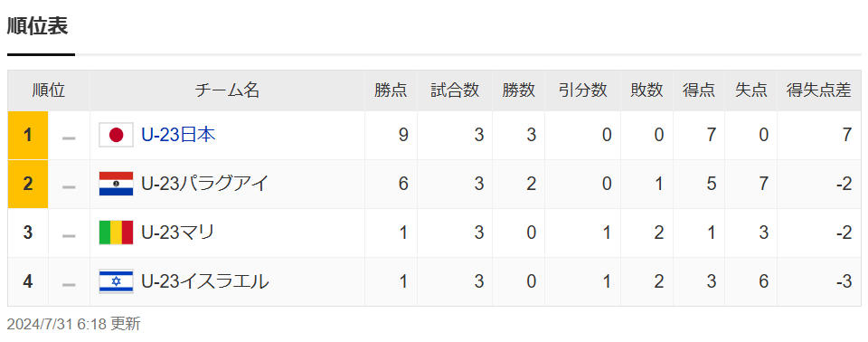Click the 試合数 column header

455,90
